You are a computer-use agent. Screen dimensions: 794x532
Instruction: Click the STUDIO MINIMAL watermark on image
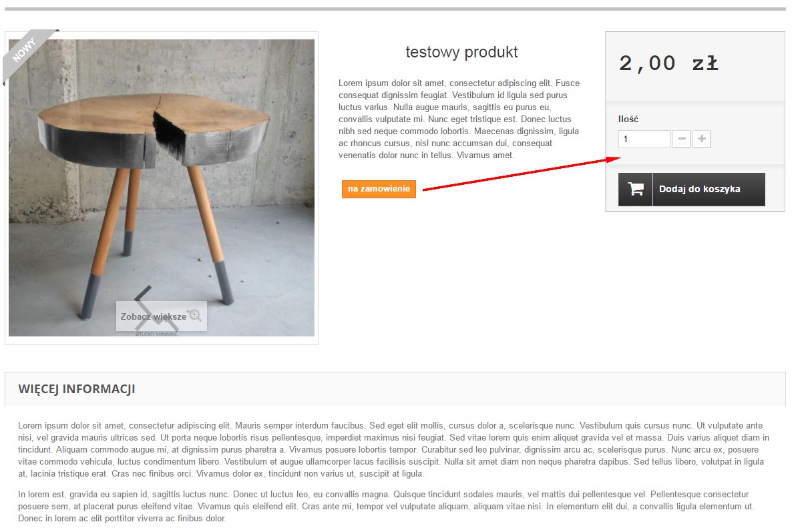pos(156,334)
